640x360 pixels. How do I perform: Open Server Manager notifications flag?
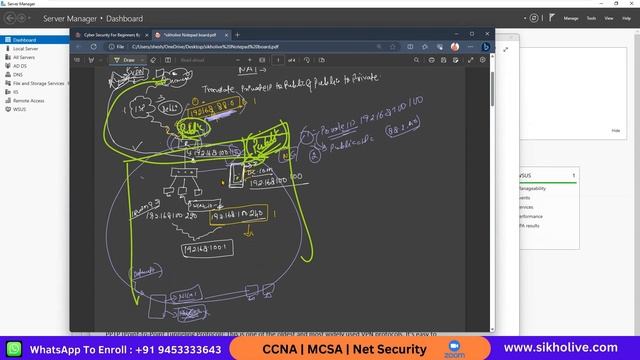pos(552,18)
